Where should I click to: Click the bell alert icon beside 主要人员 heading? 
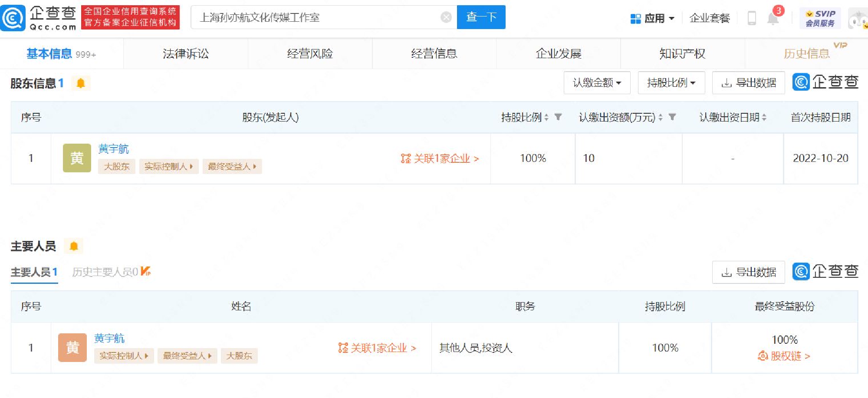(74, 246)
